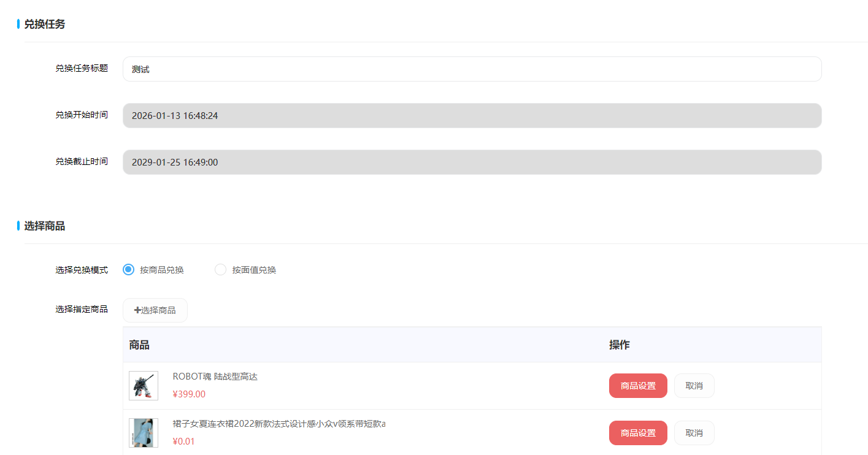Image resolution: width=868 pixels, height=455 pixels.
Task: Click the plus icon on 选择商品 button
Action: [136, 310]
